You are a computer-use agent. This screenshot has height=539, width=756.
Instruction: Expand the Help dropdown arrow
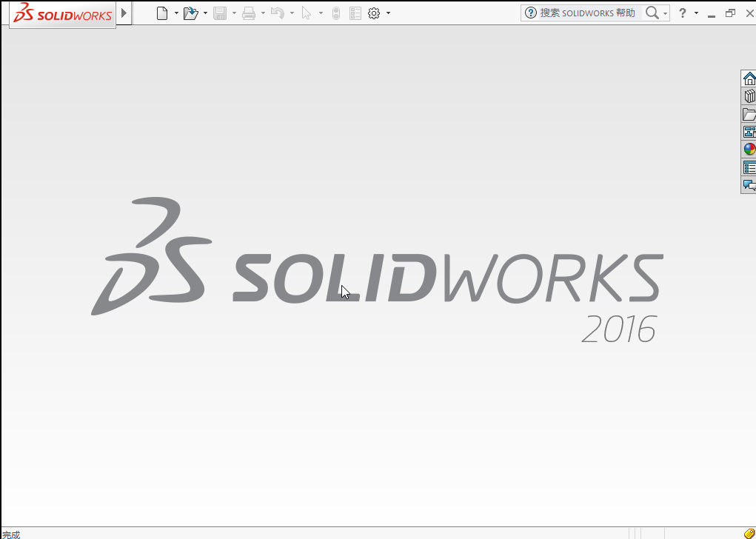click(695, 13)
